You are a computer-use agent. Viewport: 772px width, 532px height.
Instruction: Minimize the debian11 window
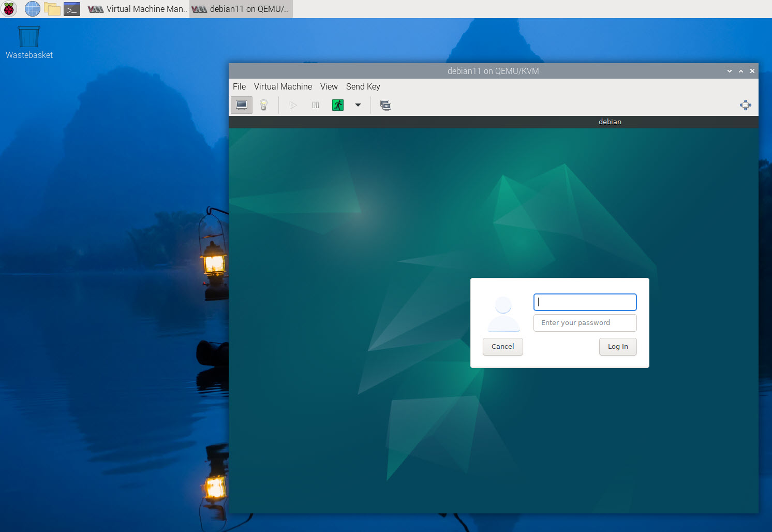point(730,71)
